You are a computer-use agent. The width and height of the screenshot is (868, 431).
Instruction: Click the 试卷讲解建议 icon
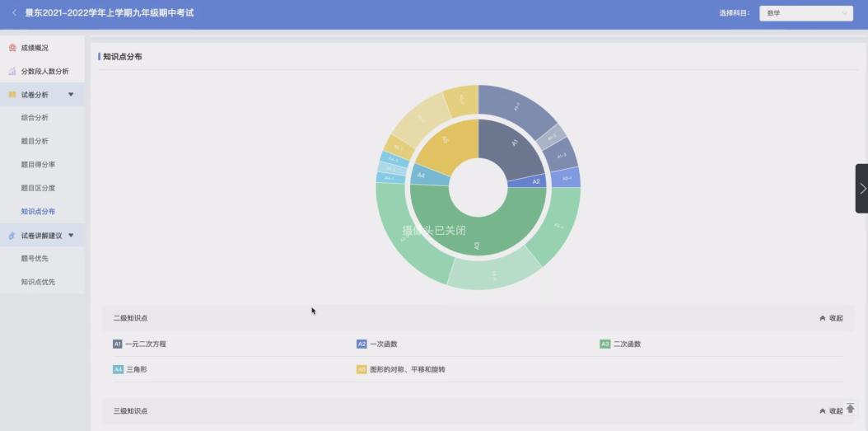(x=12, y=236)
